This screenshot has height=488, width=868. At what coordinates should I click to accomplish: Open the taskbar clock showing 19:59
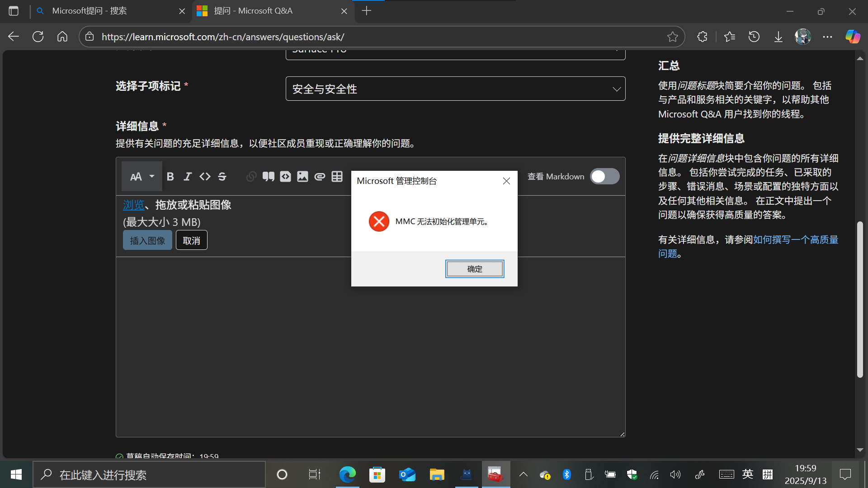(x=806, y=474)
